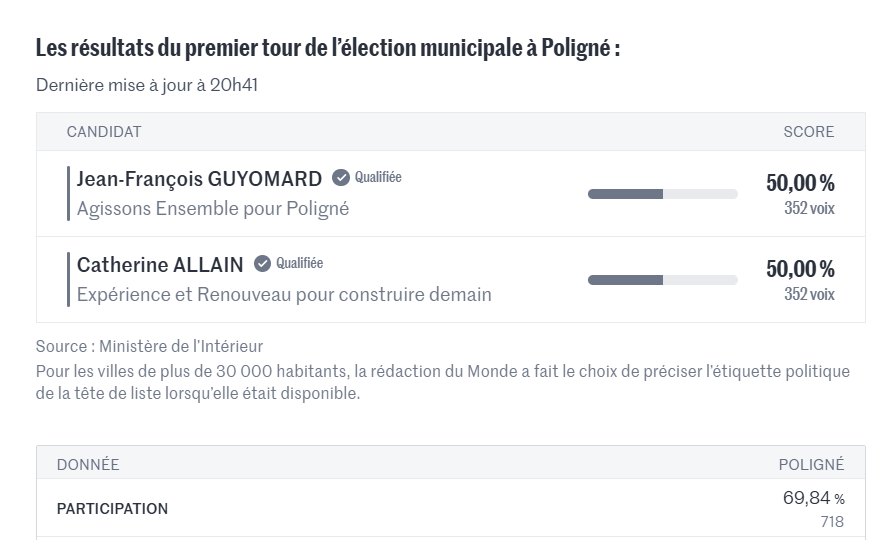The height and width of the screenshot is (540, 872).
Task: Click the CANDIDAT column header
Action: pyautogui.click(x=104, y=132)
